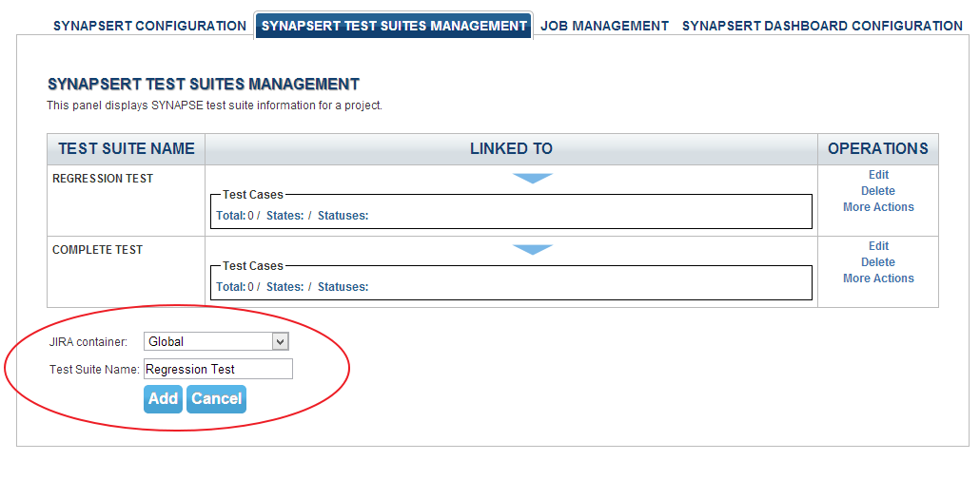
Task: Click the Test Suite Name column header
Action: 127,149
